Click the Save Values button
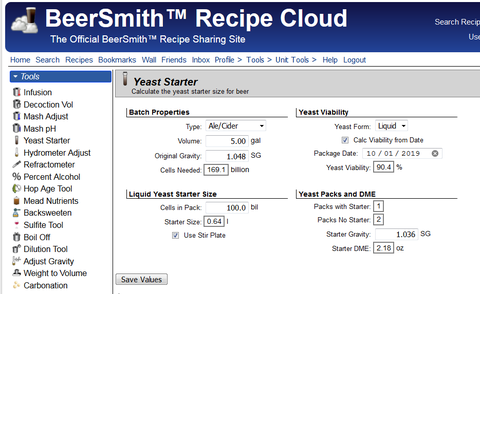 tap(141, 279)
